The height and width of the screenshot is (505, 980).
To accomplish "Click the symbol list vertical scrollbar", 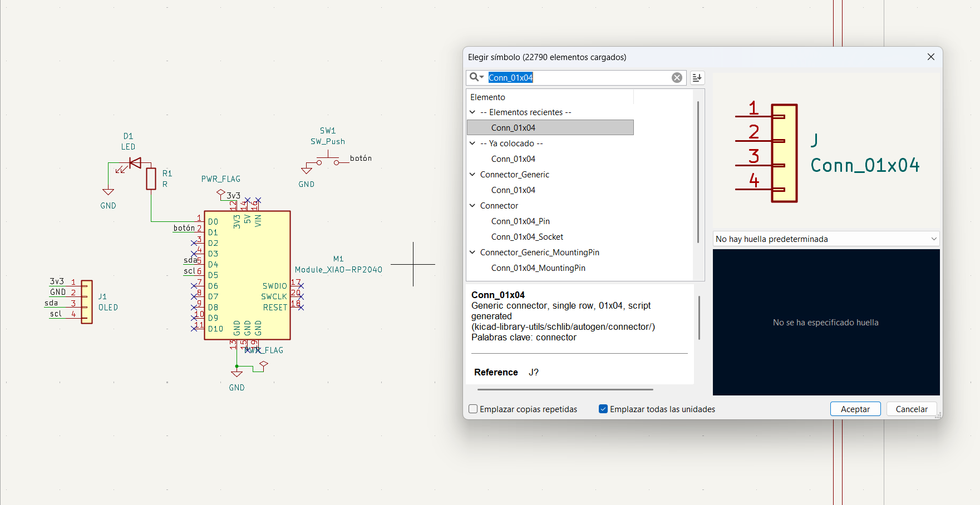I will (700, 184).
